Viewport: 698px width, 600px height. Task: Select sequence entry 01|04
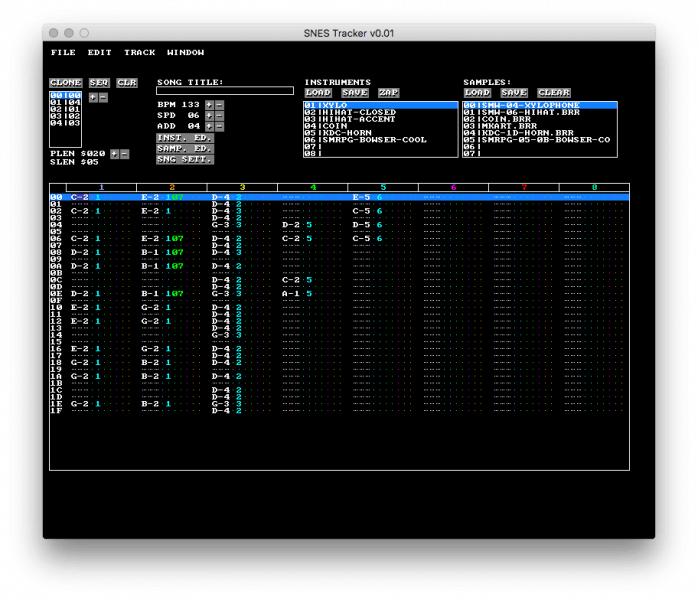(x=65, y=102)
